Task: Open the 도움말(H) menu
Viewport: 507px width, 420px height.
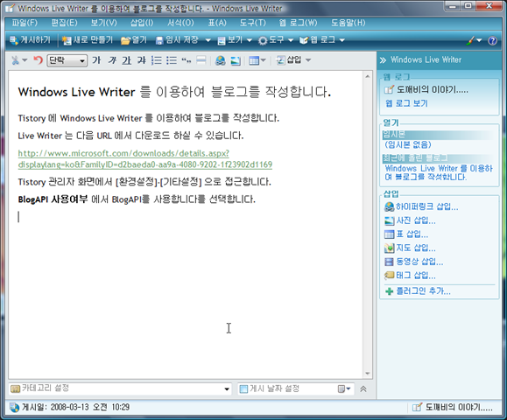Action: tap(348, 23)
